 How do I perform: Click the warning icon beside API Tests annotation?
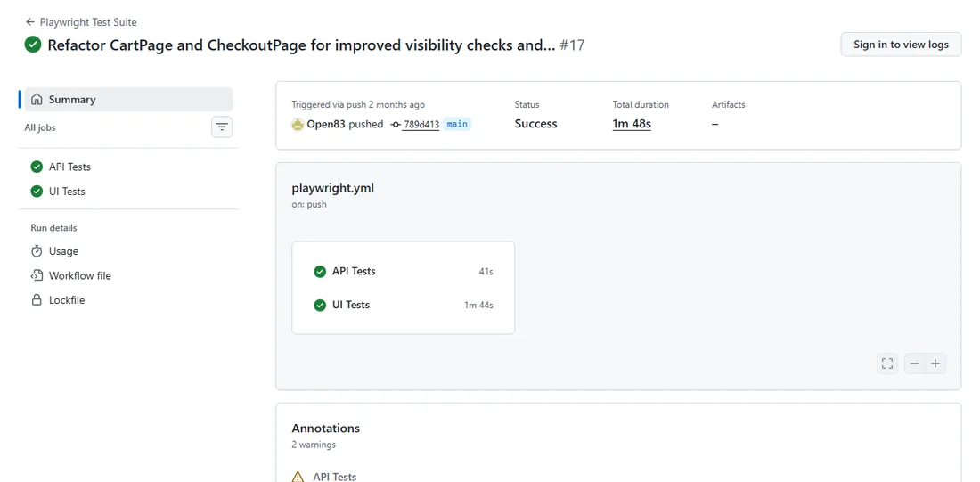(x=298, y=477)
